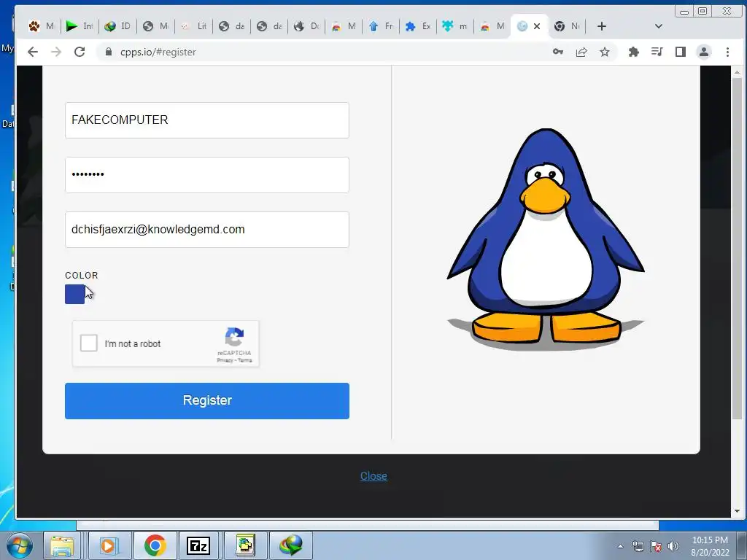This screenshot has height=560, width=747.
Task: Switch to the 'Lit' tab
Action: click(194, 26)
